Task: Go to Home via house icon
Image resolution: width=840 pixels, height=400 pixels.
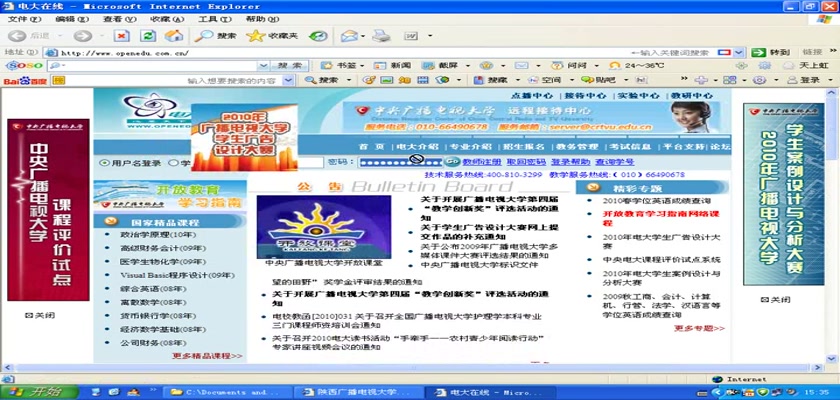Action: pos(174,36)
